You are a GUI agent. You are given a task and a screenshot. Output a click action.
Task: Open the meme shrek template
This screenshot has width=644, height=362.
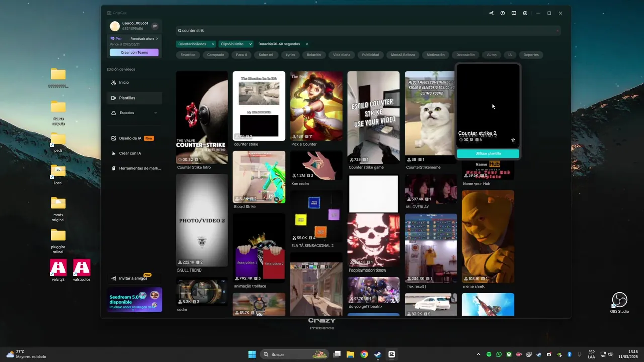488,236
